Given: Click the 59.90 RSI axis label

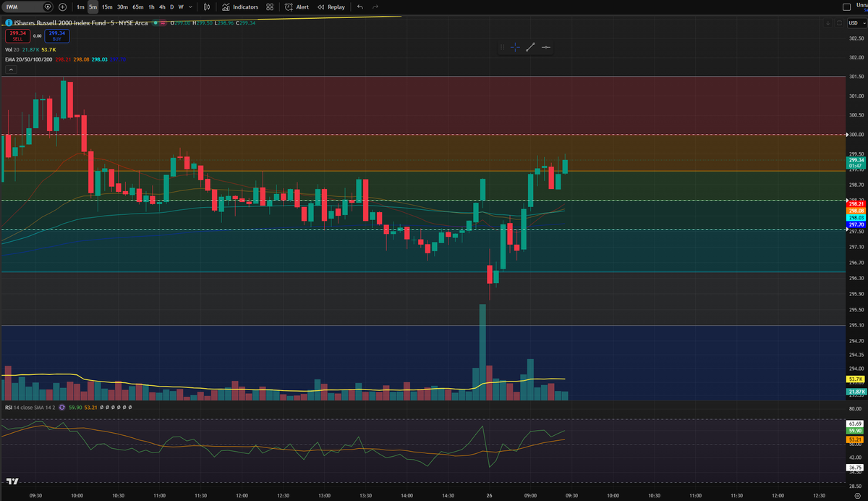Looking at the screenshot, I should [855, 430].
